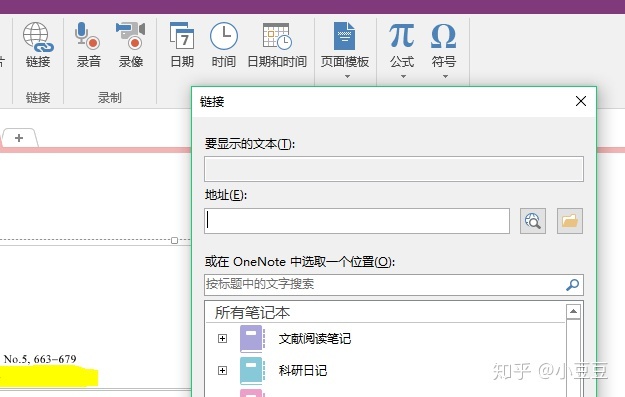Click the text No.5, 663–679
This screenshot has height=397, width=625.
coord(40,359)
